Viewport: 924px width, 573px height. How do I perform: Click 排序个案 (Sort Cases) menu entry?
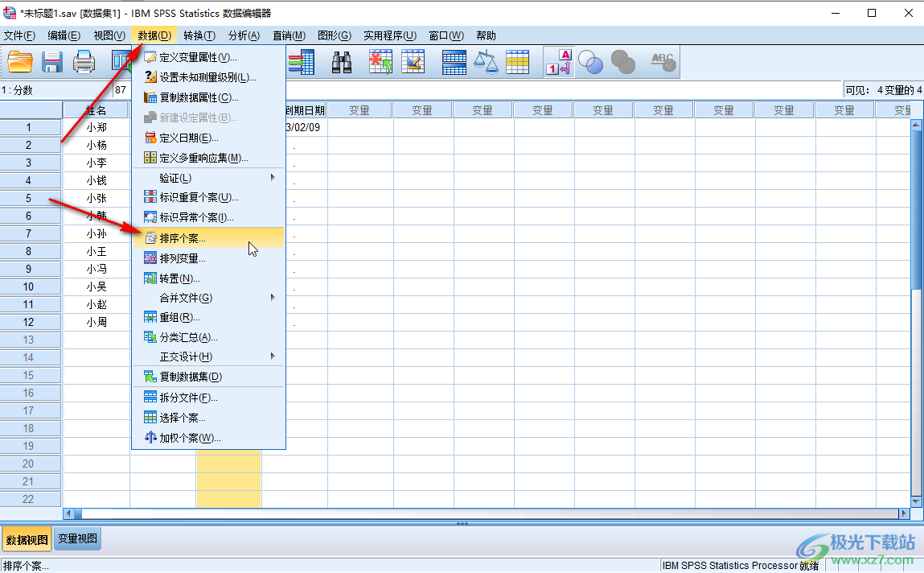208,238
